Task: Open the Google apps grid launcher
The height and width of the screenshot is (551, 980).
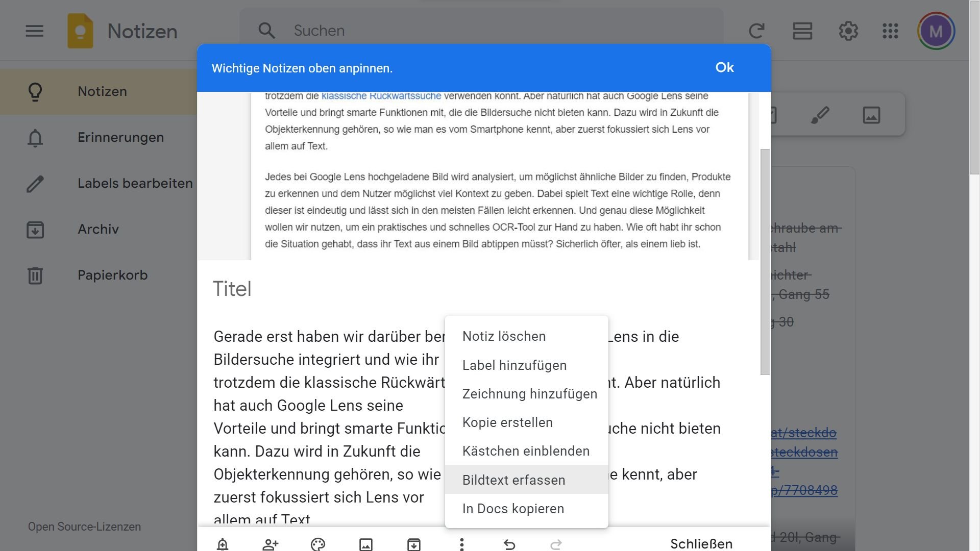Action: pyautogui.click(x=890, y=31)
